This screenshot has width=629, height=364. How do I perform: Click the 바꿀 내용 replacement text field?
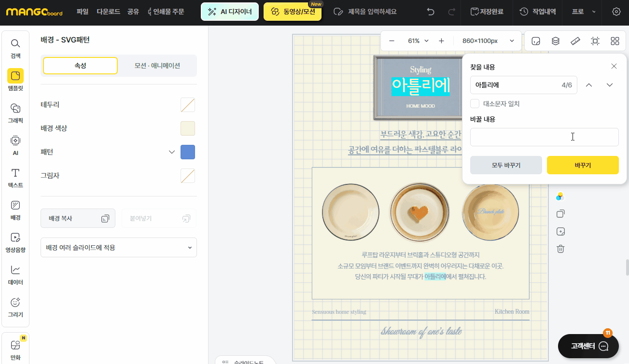(545, 137)
